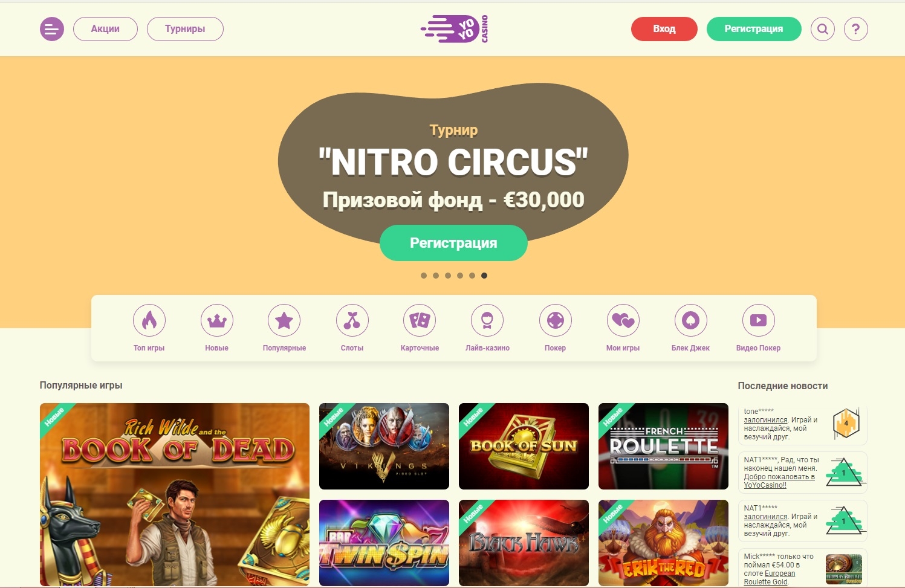This screenshot has height=588, width=905.
Task: Go to first banner slide dot
Action: click(x=424, y=276)
